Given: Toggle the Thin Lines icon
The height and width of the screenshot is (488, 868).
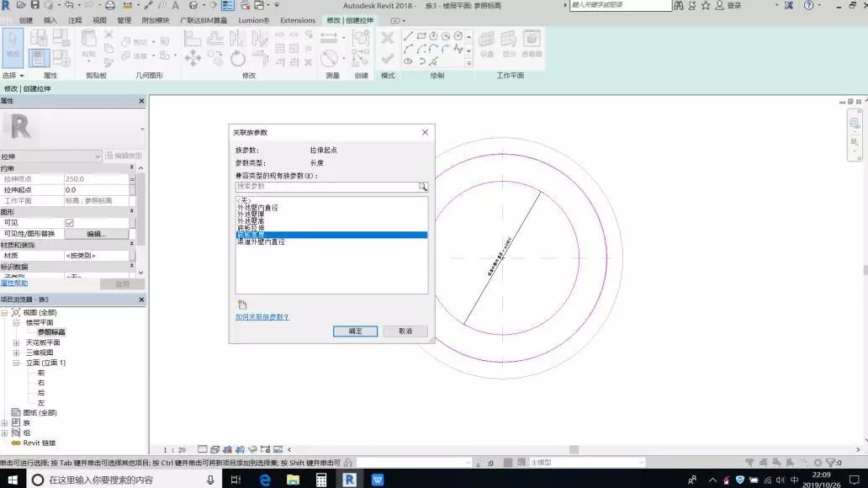Looking at the screenshot, I should [x=228, y=6].
